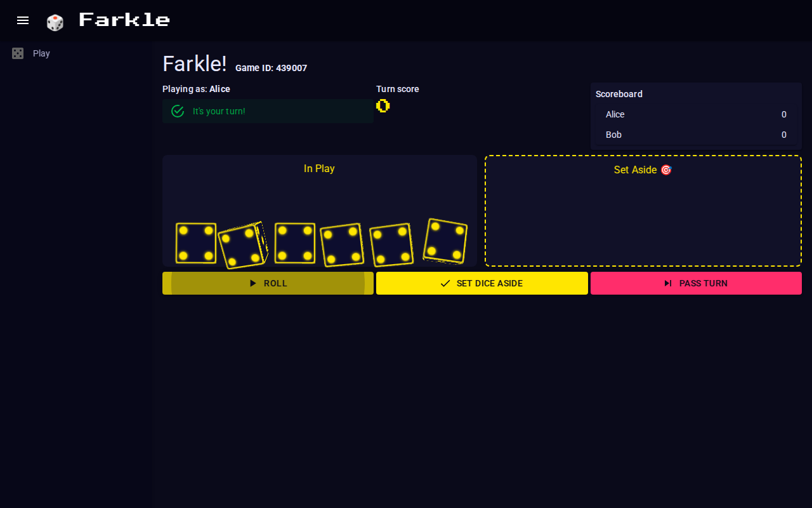Click the green checkmark turn icon
Viewport: 812px width, 508px height.
tap(178, 111)
